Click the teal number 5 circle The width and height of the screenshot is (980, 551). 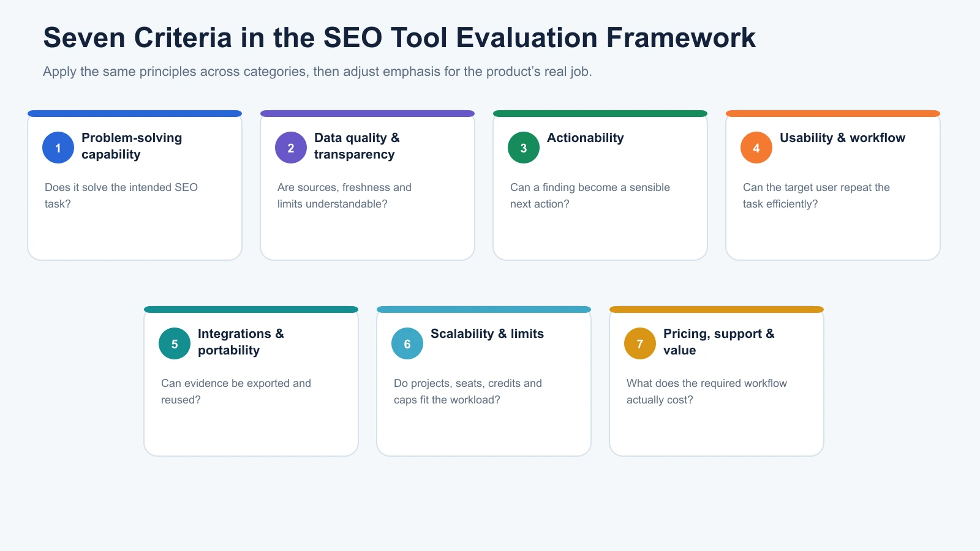coord(175,343)
